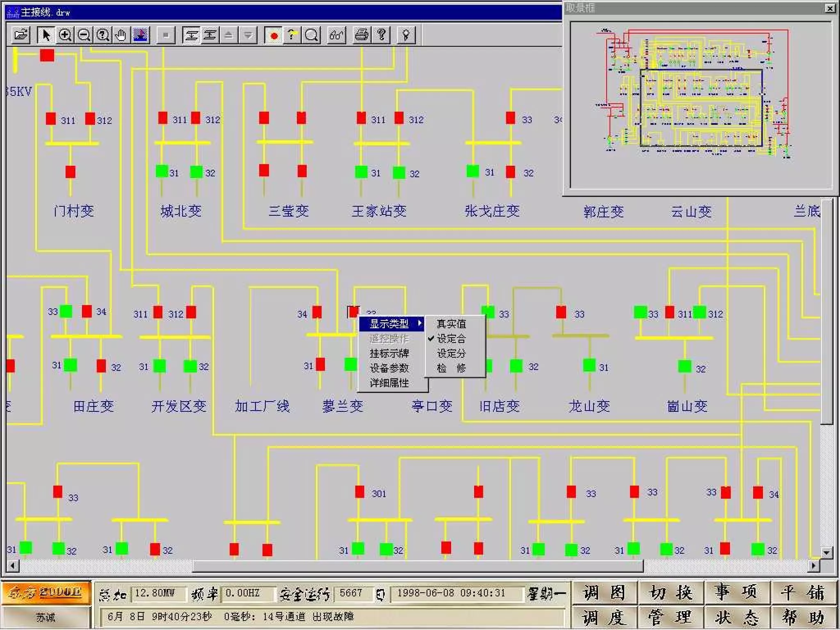Click the 0.00HZ frequency field
Screen dimensions: 840x630
tap(248, 593)
